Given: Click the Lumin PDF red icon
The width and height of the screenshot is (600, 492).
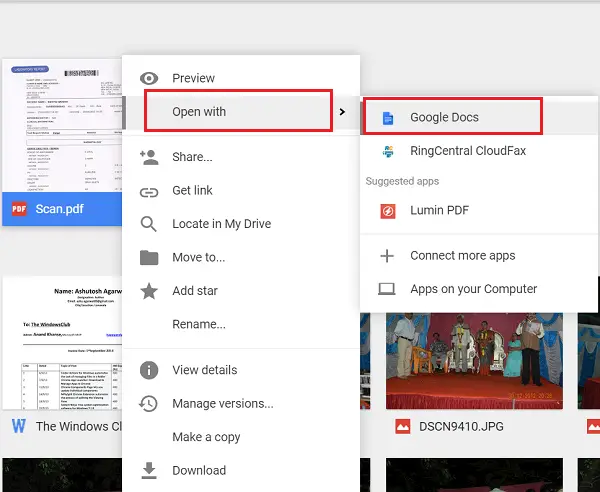Looking at the screenshot, I should pyautogui.click(x=388, y=211).
